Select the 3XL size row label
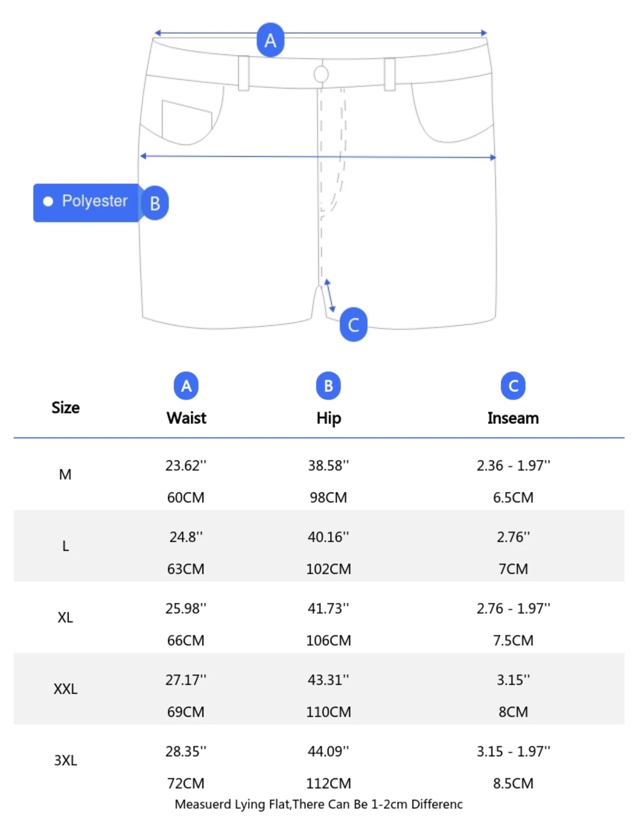Viewport: 631px width, 840px height. point(65,760)
